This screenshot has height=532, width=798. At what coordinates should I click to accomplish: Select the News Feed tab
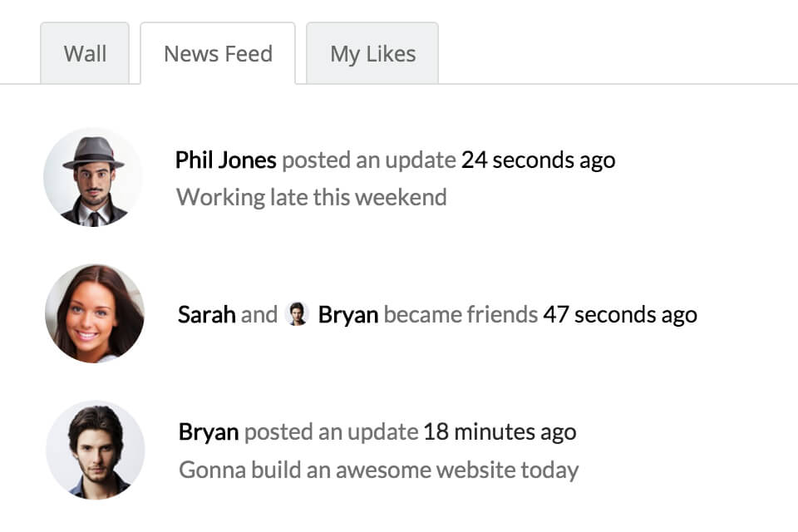(x=218, y=54)
